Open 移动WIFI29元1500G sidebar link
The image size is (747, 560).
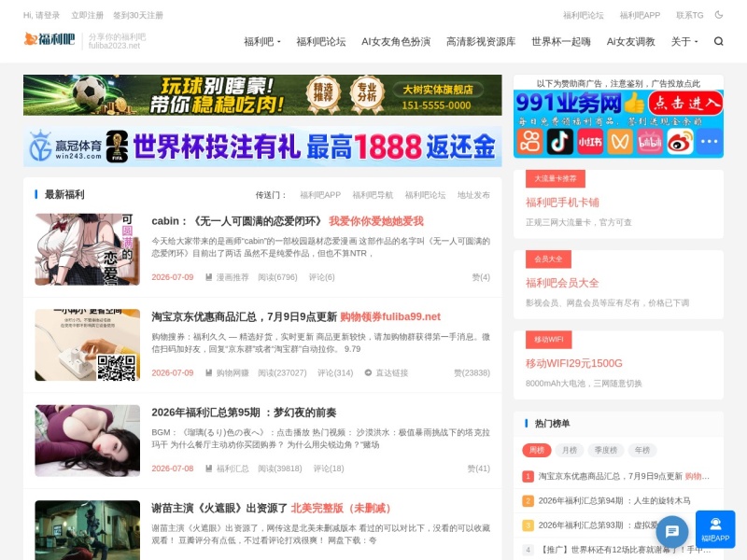574,363
